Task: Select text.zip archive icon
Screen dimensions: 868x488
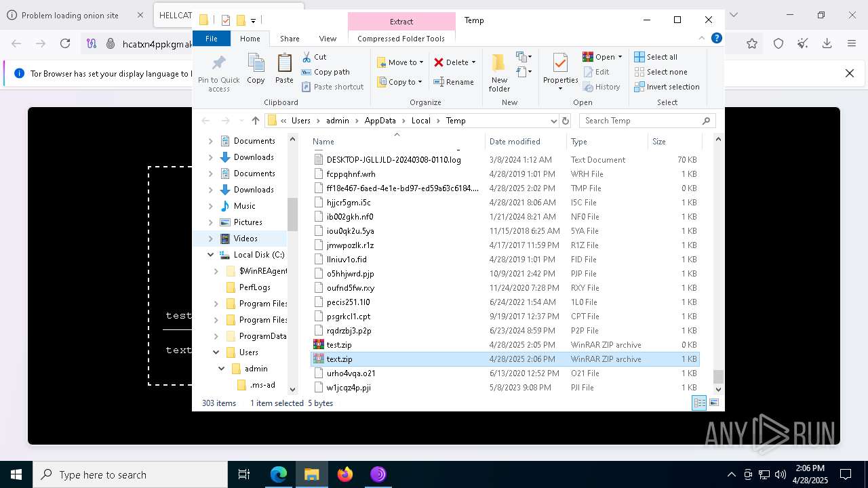Action: [x=319, y=359]
